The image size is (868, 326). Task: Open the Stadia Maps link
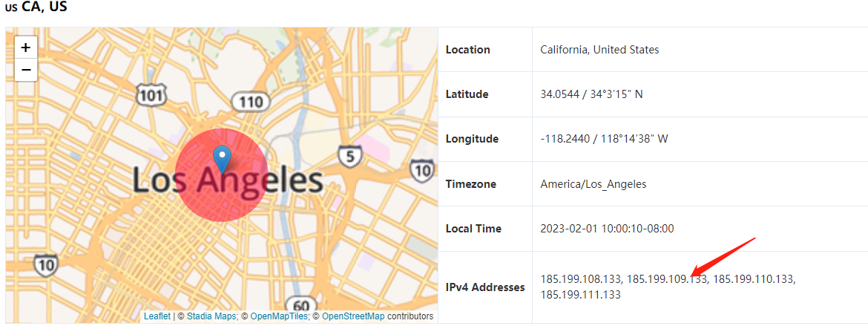211,316
